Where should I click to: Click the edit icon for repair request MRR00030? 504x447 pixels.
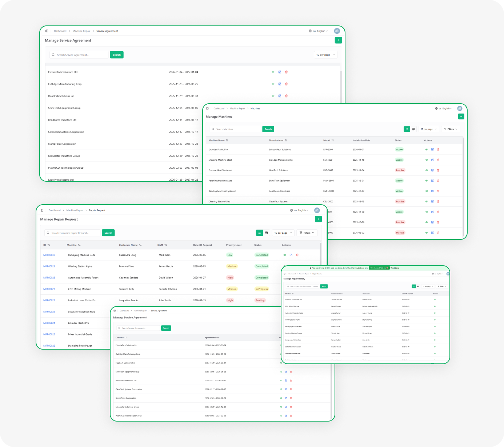point(291,255)
